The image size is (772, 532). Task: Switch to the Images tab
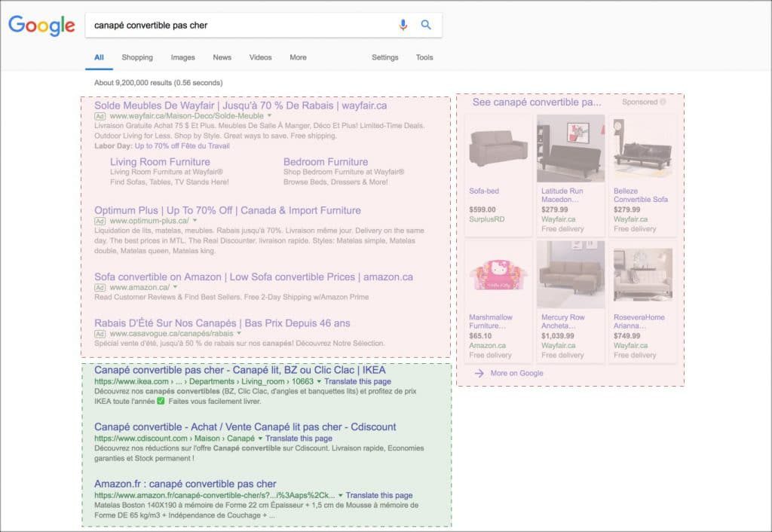click(182, 57)
